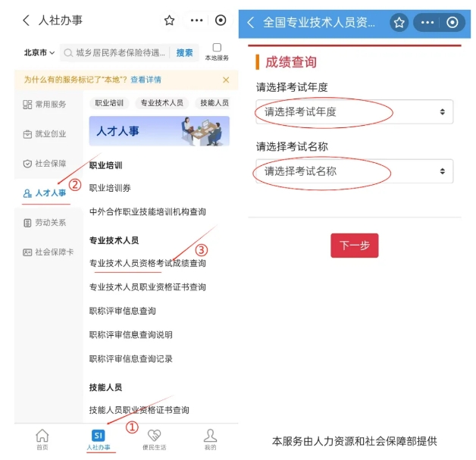
Task: Click the 查看详情 link in banner
Action: tap(146, 80)
